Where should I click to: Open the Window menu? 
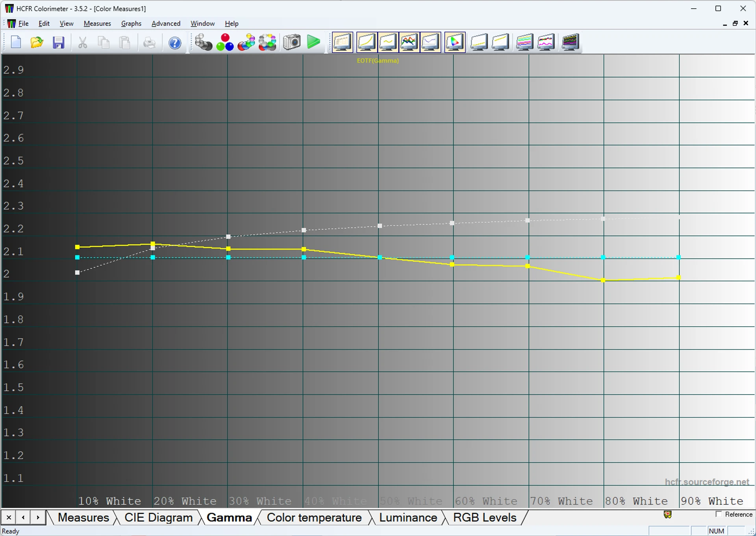202,24
